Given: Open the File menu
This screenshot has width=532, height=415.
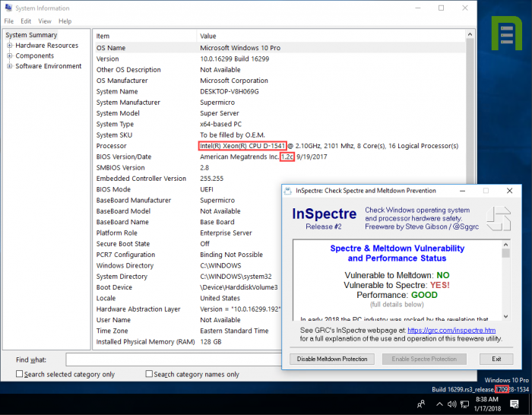Looking at the screenshot, I should 9,21.
